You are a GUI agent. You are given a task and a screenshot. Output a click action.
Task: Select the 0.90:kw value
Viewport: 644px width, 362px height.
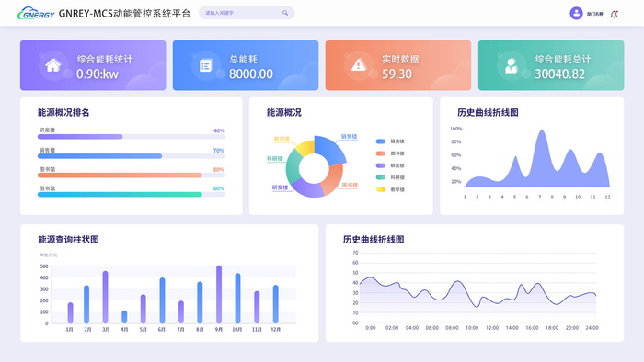pyautogui.click(x=98, y=74)
